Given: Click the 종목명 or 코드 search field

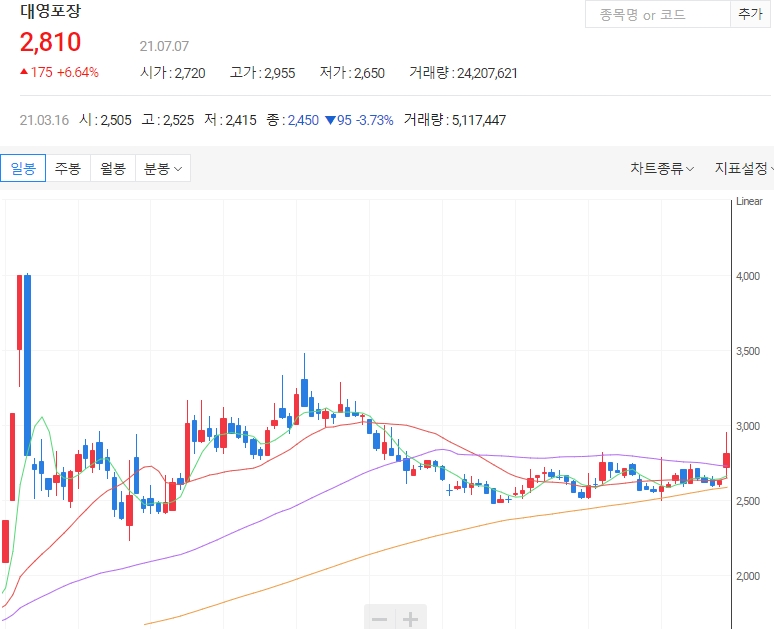Looking at the screenshot, I should coord(658,14).
